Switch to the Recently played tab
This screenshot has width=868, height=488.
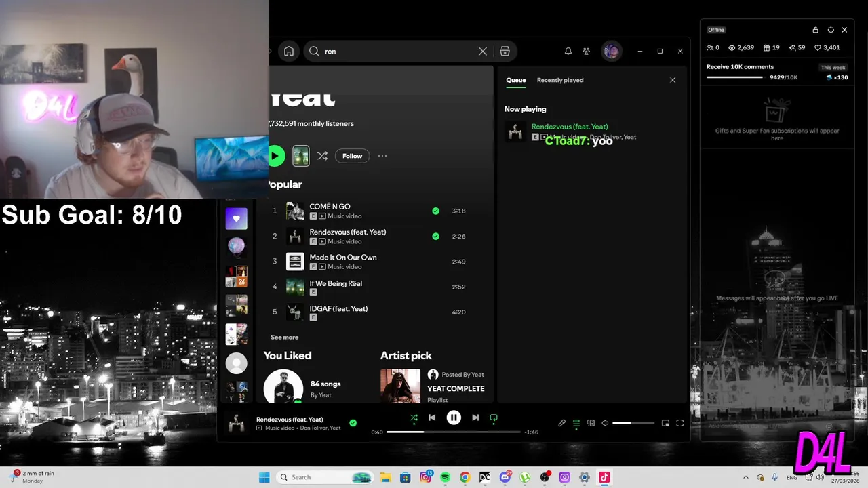tap(560, 80)
